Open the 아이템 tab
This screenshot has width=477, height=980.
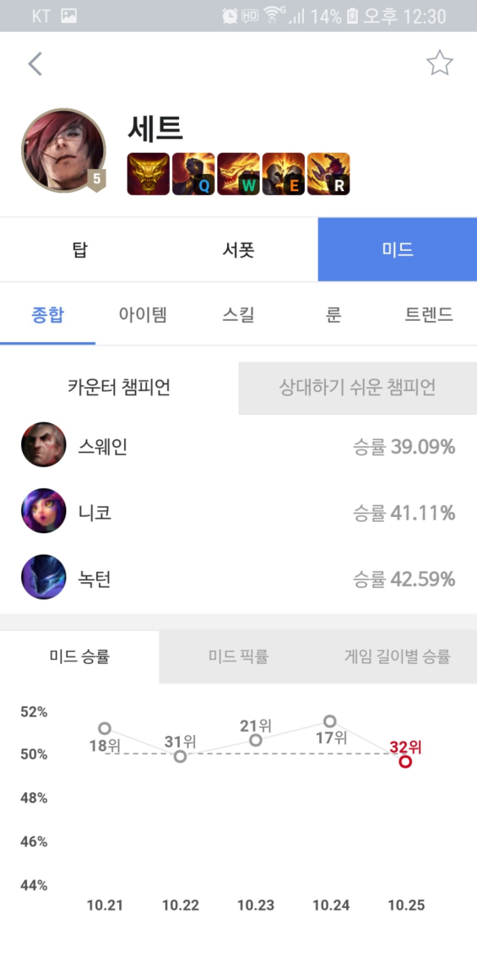click(x=143, y=315)
